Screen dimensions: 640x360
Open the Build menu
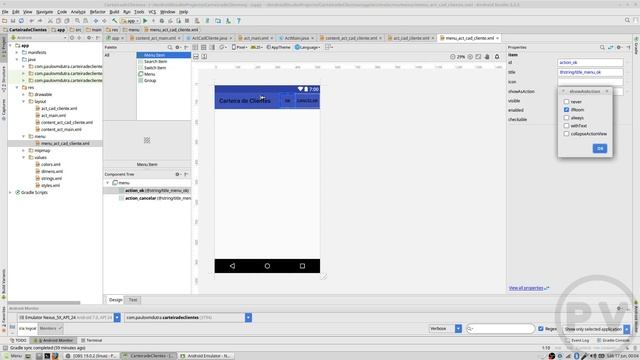point(114,12)
